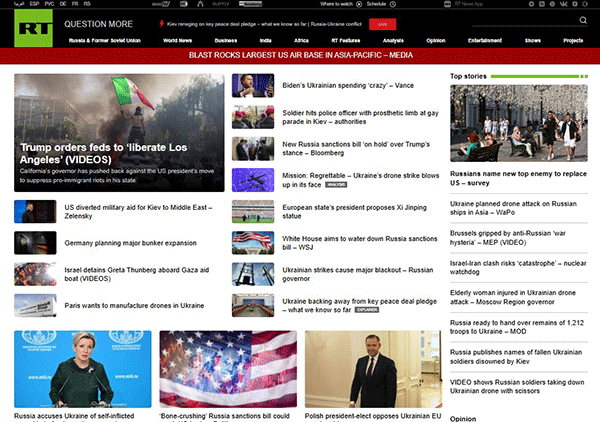Switch language to DE
Image resolution: width=600 pixels, height=422 pixels.
point(63,4)
